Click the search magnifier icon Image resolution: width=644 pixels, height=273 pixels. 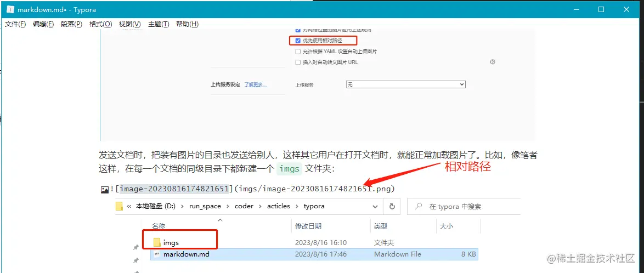point(419,206)
